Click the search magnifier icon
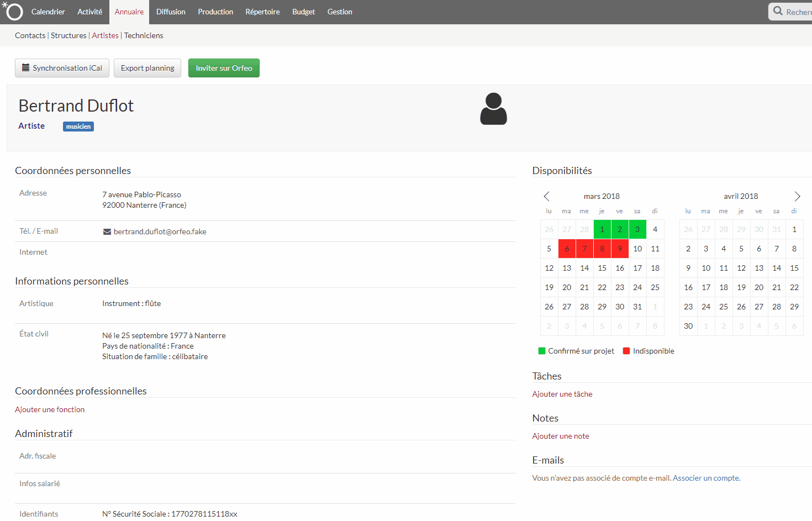 pyautogui.click(x=778, y=11)
